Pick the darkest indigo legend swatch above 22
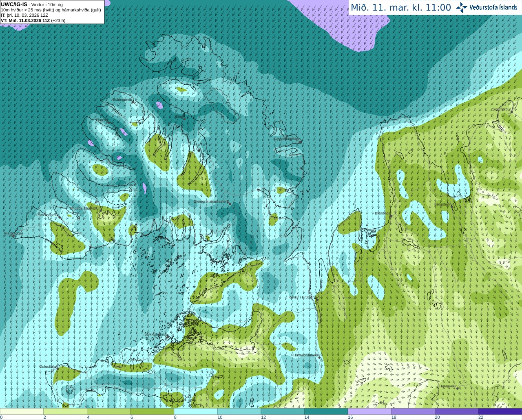 pyautogui.click(x=500, y=411)
